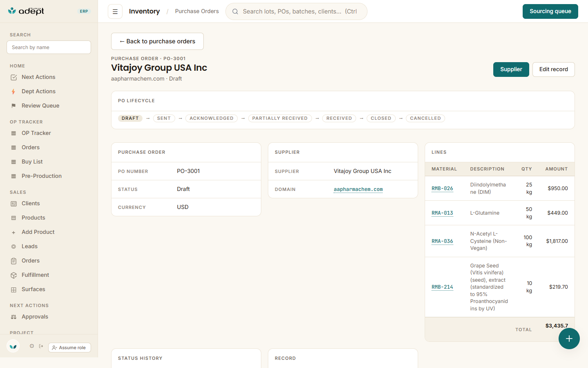
Task: Select Add Product in the sidebar
Action: tap(49, 232)
